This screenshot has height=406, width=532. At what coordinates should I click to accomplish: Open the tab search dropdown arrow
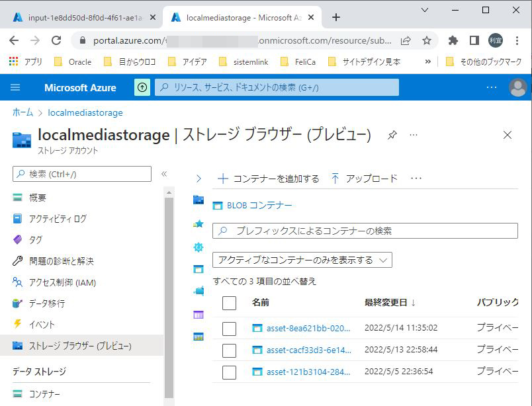pyautogui.click(x=424, y=10)
